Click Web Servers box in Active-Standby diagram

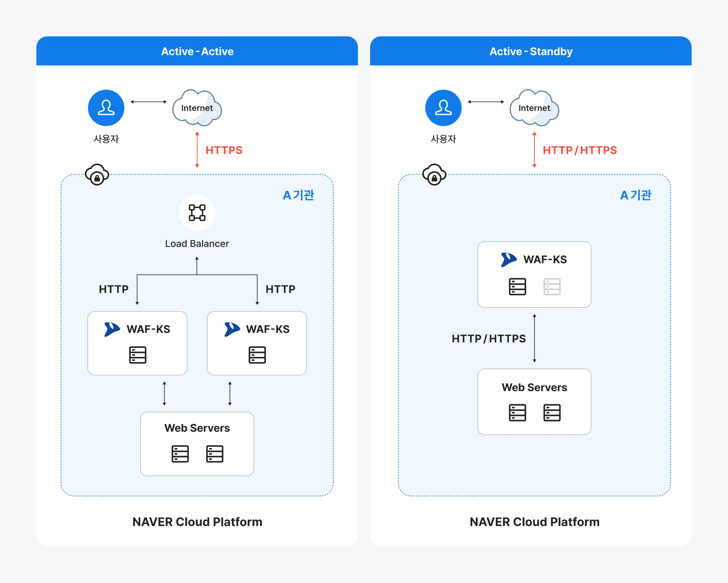click(x=534, y=401)
